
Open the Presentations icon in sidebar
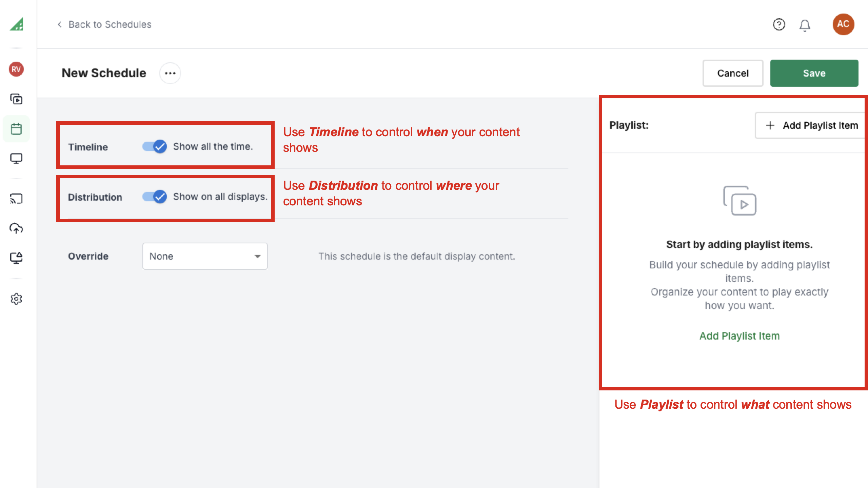16,99
